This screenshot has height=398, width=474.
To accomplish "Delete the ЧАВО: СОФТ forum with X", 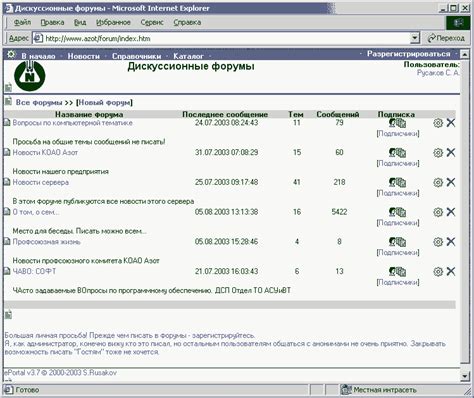I will [451, 271].
